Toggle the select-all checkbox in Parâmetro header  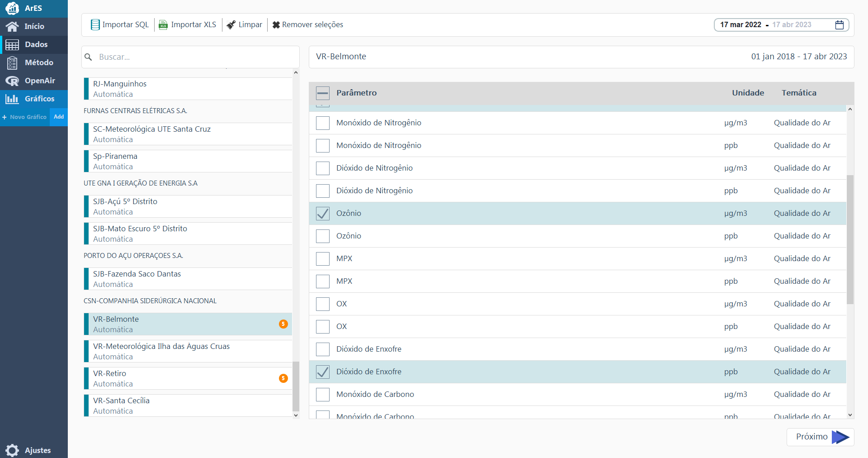[x=322, y=93]
